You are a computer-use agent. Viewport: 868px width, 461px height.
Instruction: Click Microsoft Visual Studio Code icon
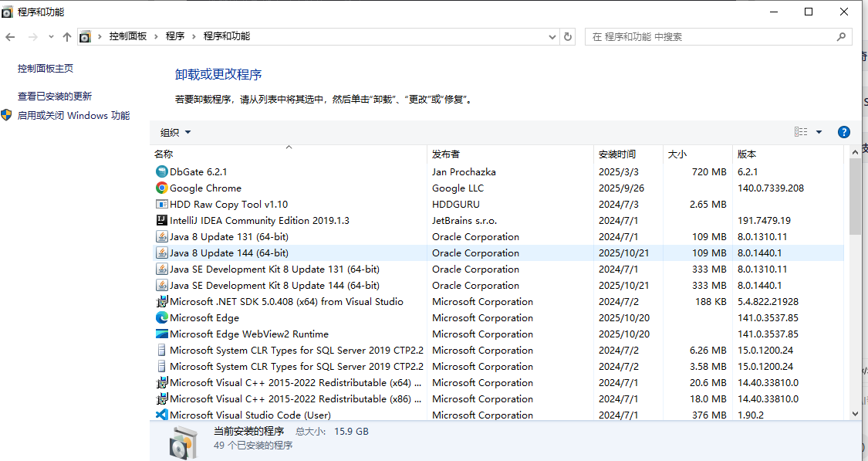point(162,415)
